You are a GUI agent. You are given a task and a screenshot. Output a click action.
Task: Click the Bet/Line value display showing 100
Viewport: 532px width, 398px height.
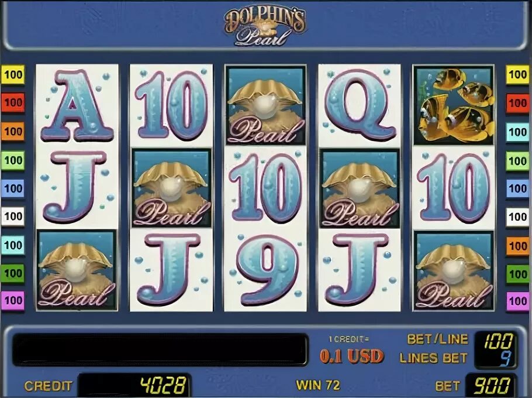point(498,341)
